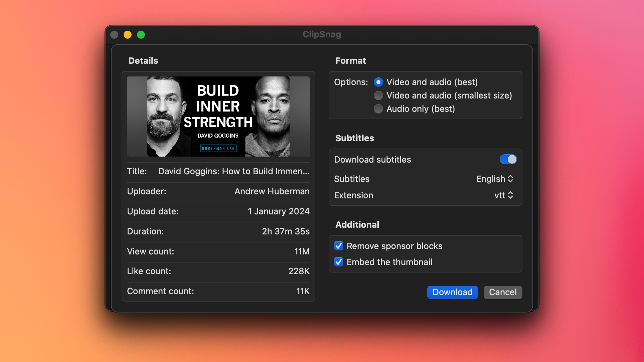Click the Title: label
The image size is (644, 362).
point(137,171)
